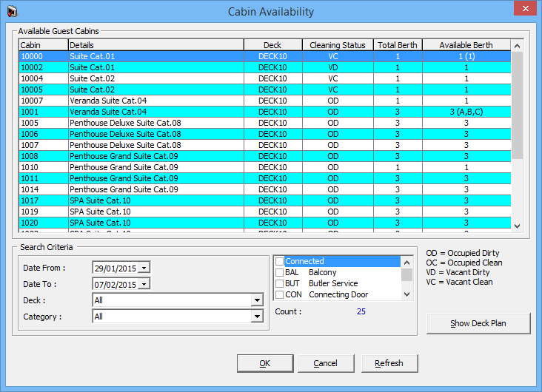Select cabin row 1001

pos(265,112)
